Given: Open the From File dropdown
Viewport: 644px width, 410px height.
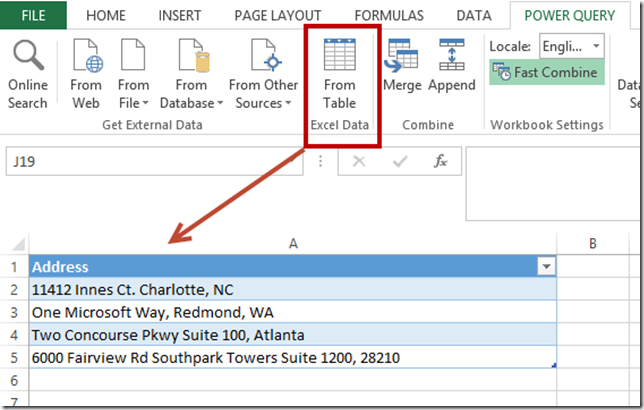Looking at the screenshot, I should pos(133,74).
